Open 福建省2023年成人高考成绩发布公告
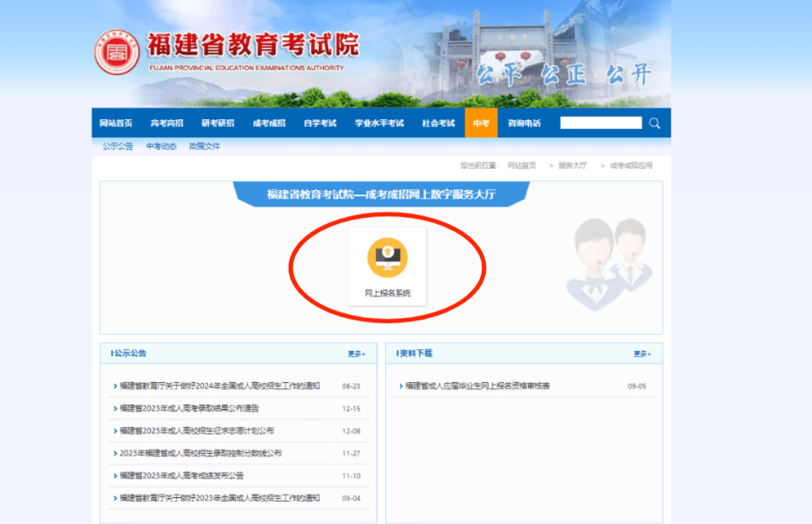This screenshot has height=524, width=812. (181, 476)
